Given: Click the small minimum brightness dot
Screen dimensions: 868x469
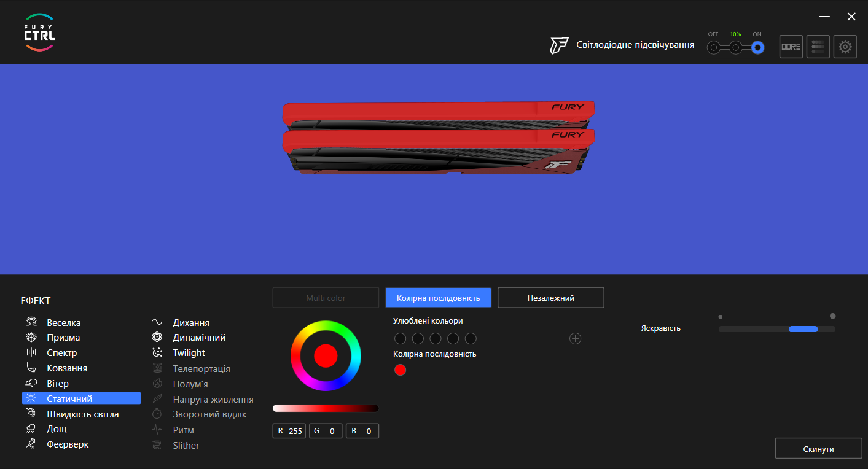Looking at the screenshot, I should point(721,317).
